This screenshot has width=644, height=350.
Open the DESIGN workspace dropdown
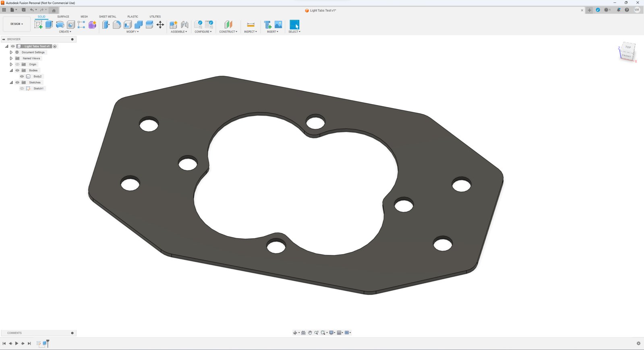pos(17,24)
